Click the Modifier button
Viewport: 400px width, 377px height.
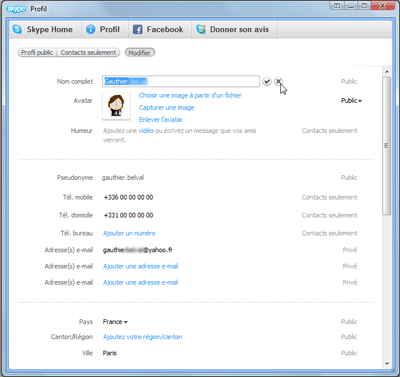click(x=140, y=53)
